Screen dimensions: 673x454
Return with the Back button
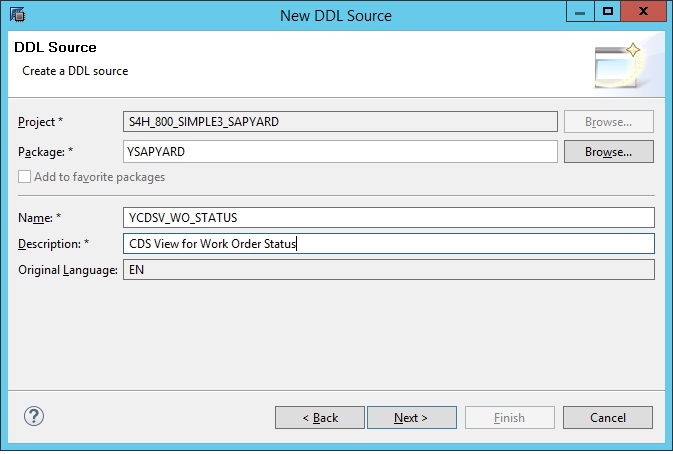click(x=320, y=418)
